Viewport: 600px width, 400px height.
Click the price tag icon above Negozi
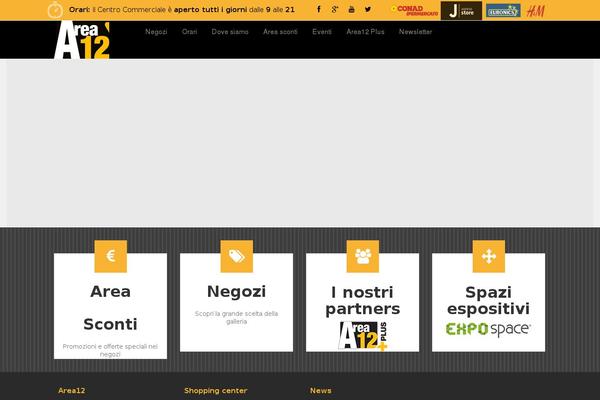(x=236, y=256)
